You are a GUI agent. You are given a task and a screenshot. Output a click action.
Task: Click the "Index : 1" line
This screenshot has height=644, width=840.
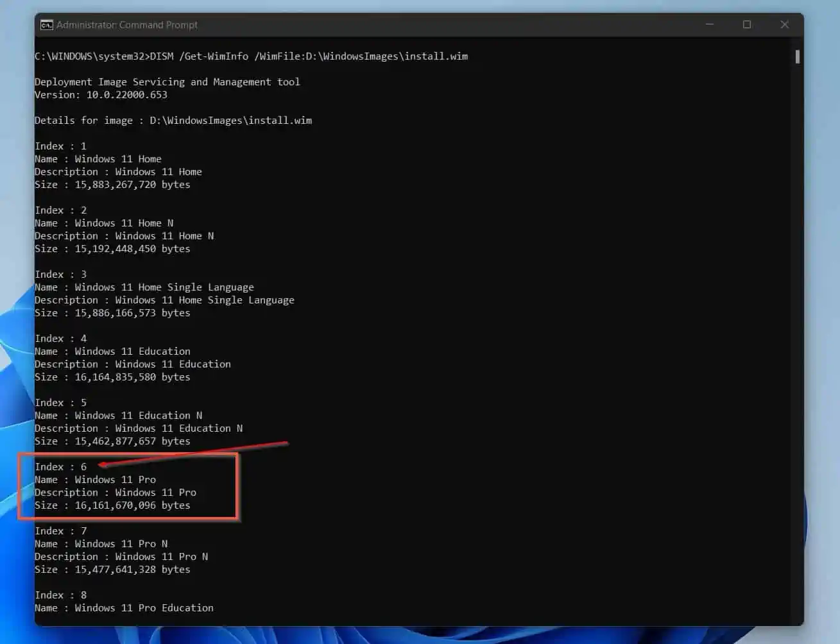tap(60, 146)
